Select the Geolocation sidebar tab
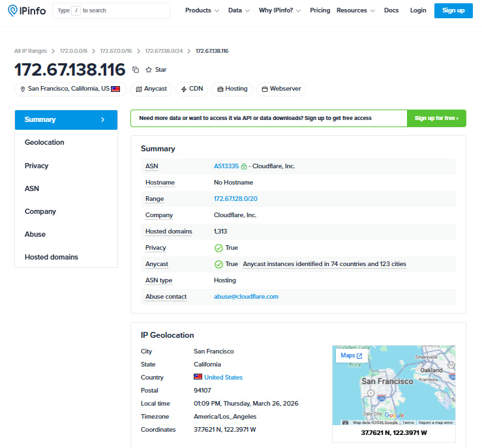Viewport: 482px width, 448px height. click(66, 143)
